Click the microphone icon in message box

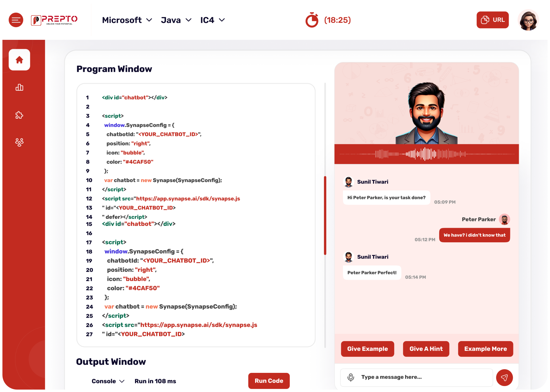pos(351,377)
